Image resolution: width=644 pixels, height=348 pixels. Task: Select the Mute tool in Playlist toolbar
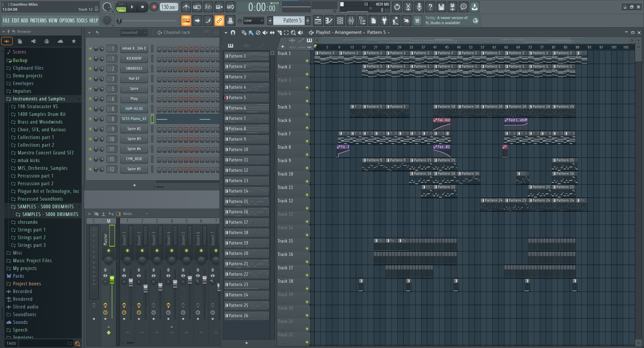click(265, 32)
